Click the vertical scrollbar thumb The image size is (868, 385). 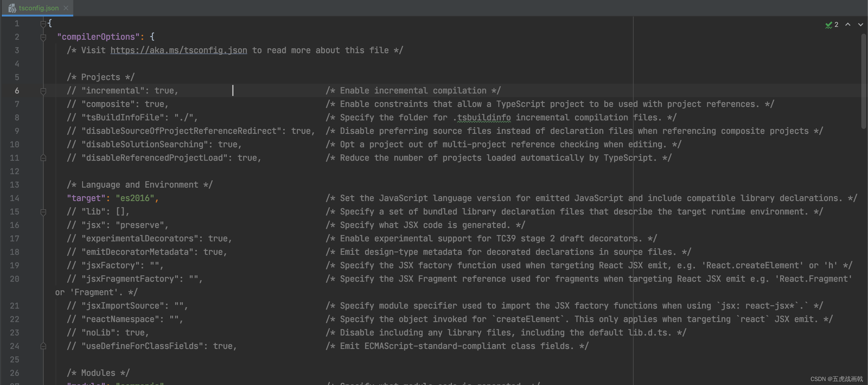(x=863, y=81)
